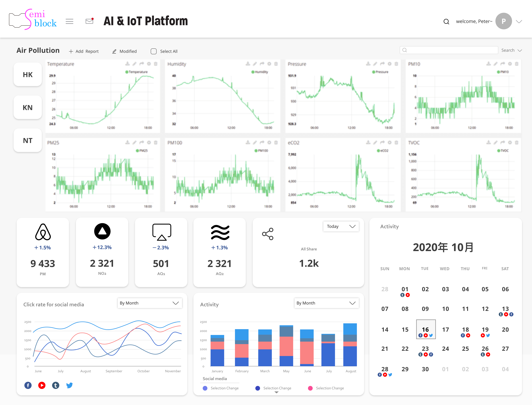Click the AQ2 card waves icon
This screenshot has width=532, height=405.
[x=220, y=232]
